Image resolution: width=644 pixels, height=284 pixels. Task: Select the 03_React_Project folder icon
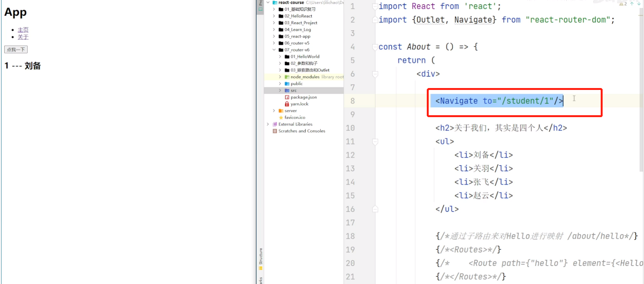tap(281, 23)
